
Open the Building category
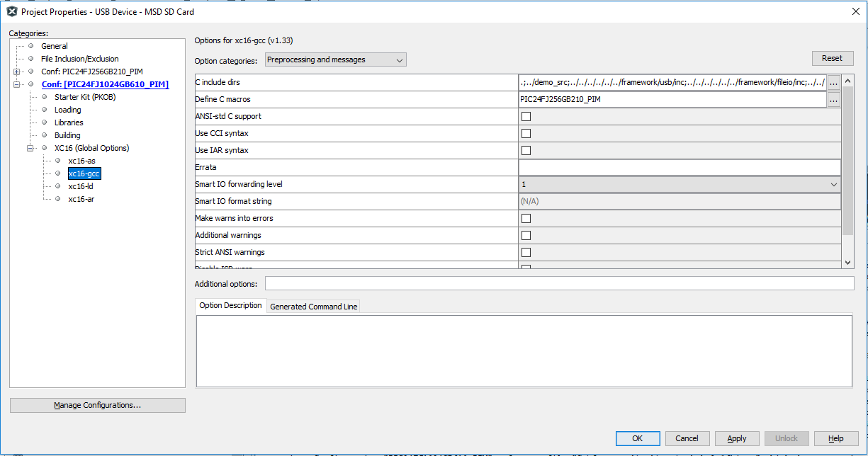[x=67, y=135]
